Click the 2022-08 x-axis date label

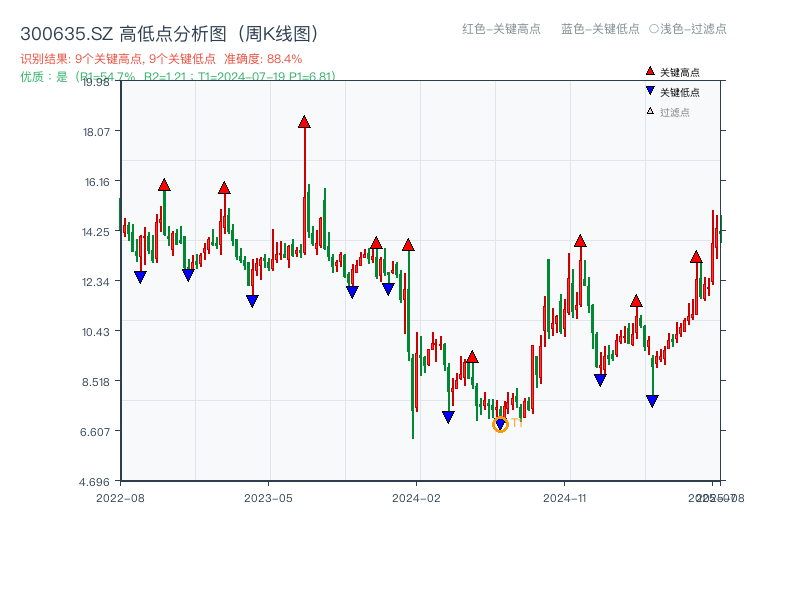coord(120,498)
